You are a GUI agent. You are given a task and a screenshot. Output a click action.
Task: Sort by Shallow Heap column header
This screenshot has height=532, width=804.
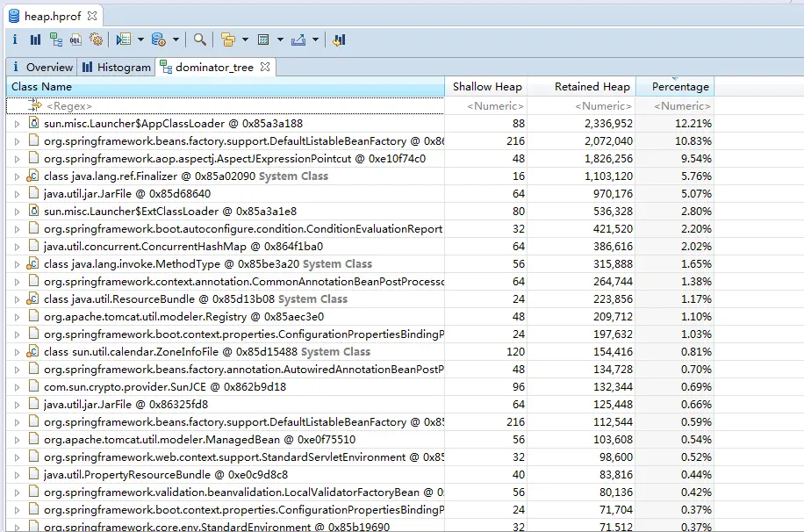[485, 86]
